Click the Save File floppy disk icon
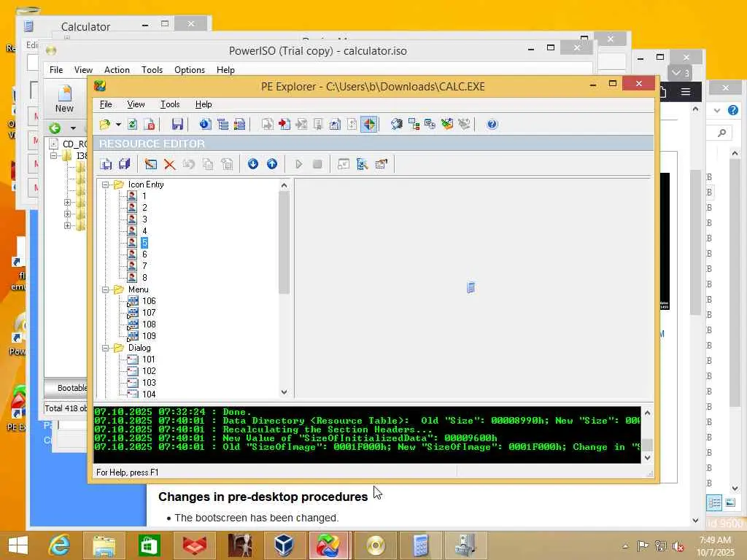This screenshot has width=747, height=560. (x=177, y=125)
